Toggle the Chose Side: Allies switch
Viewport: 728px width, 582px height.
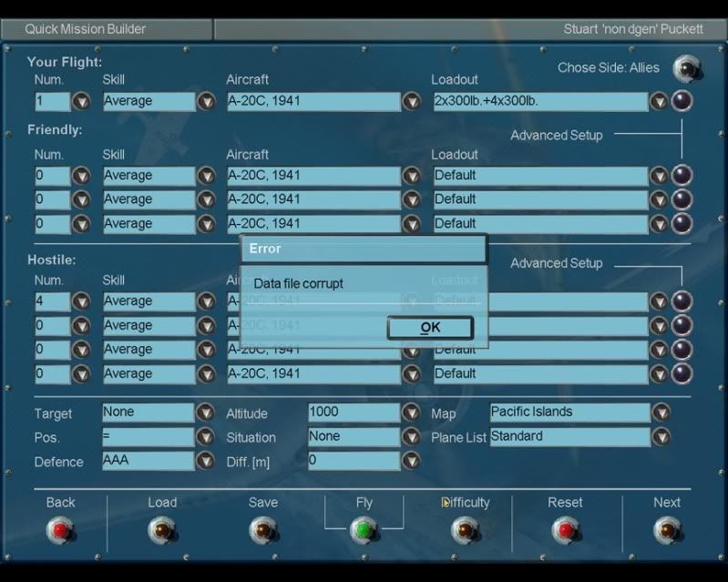(686, 68)
